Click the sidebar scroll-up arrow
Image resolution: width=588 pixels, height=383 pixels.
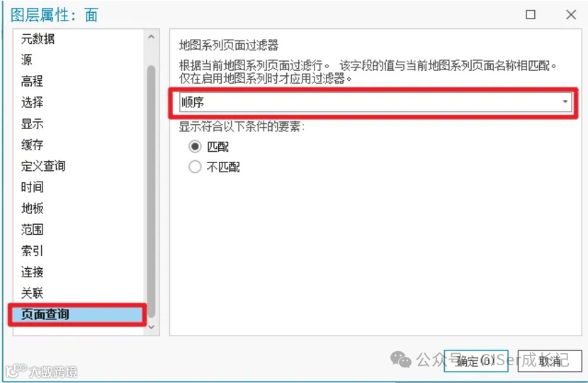point(151,37)
